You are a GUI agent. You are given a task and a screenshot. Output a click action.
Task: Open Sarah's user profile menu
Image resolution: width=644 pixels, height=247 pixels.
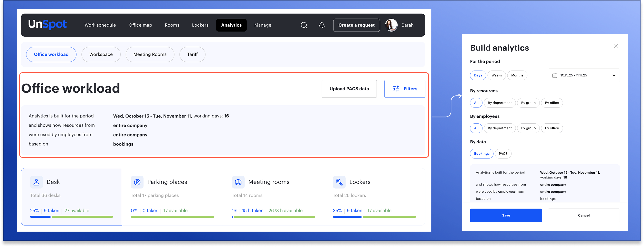(399, 25)
